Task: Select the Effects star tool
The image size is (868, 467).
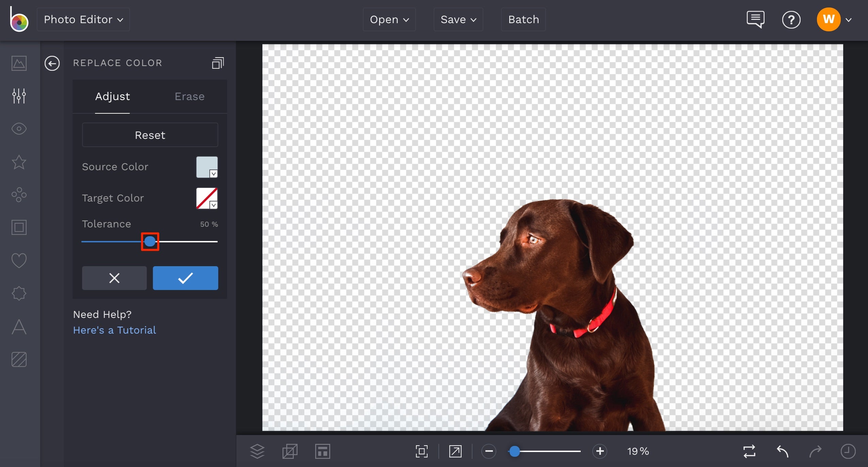Action: coord(19,162)
